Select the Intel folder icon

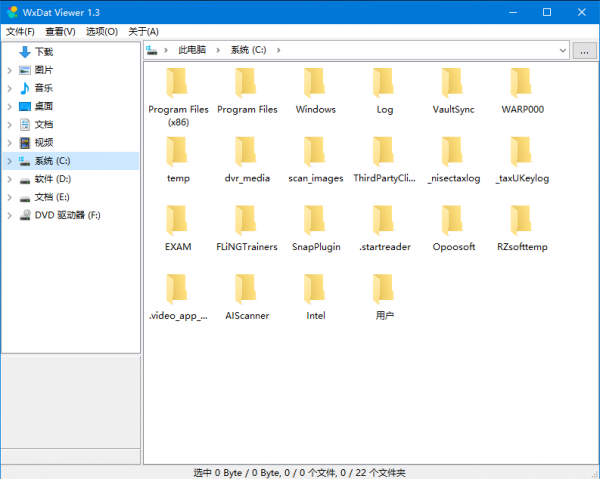click(315, 289)
